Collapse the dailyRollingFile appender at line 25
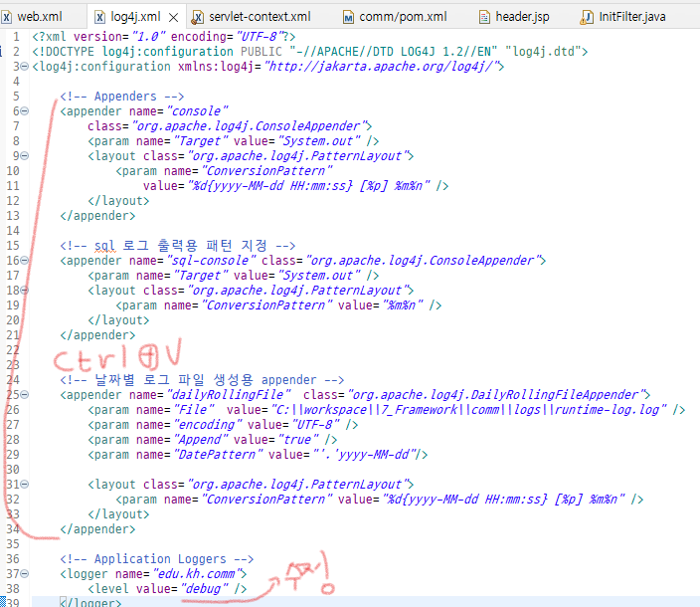Image resolution: width=700 pixels, height=607 pixels. (25, 395)
